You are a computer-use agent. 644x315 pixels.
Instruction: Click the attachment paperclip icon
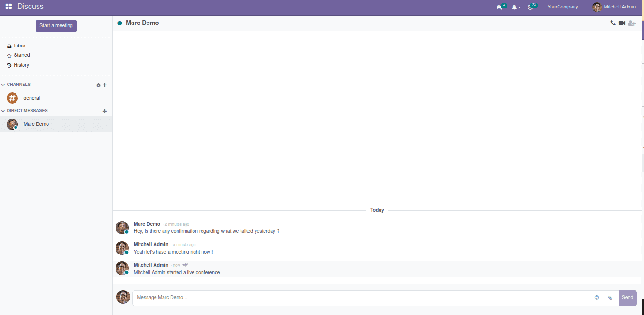610,298
